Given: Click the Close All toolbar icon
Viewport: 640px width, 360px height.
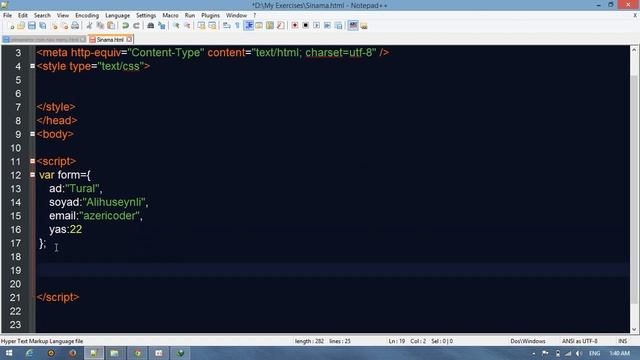Looking at the screenshot, I should click(64, 26).
